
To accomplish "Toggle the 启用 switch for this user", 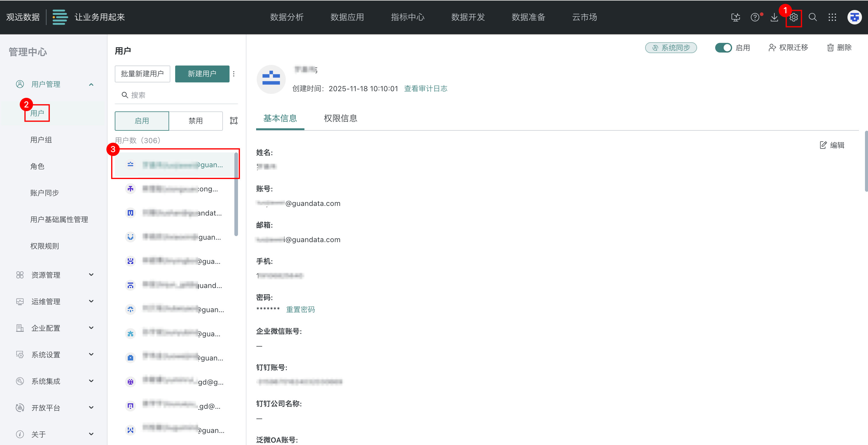I will 723,48.
